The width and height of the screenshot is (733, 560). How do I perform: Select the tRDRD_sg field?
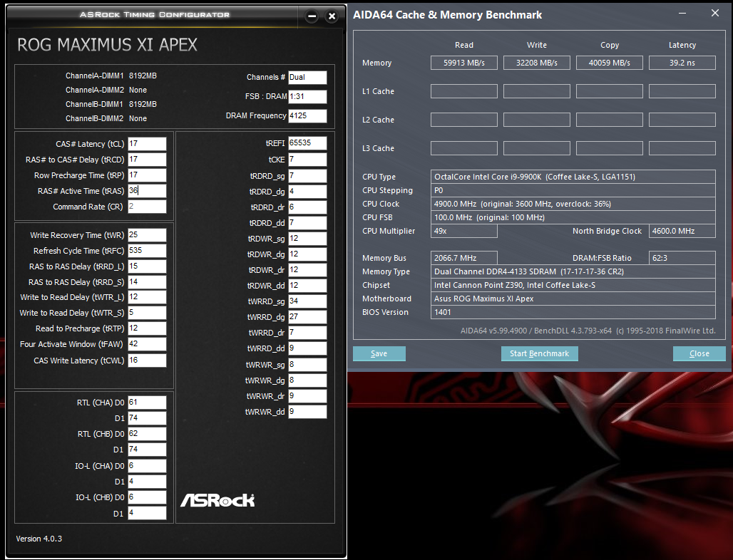point(307,175)
